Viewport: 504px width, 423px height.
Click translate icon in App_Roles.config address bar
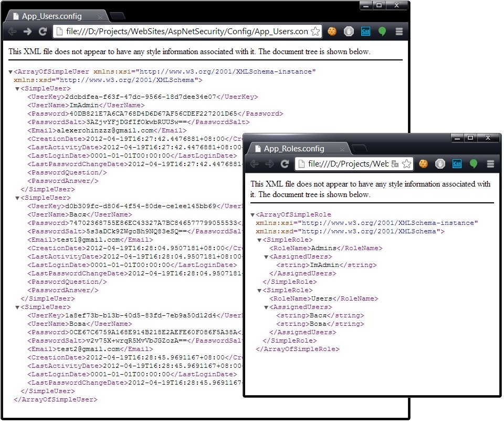(395, 164)
